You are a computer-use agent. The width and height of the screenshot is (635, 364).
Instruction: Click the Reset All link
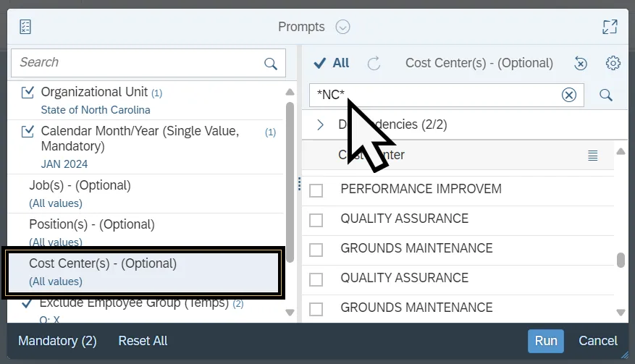click(143, 341)
